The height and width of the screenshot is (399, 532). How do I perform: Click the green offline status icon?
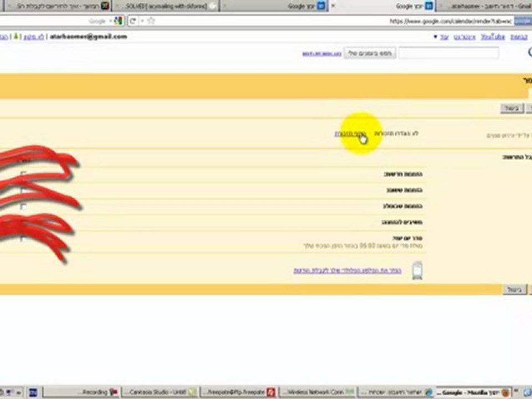click(x=16, y=37)
